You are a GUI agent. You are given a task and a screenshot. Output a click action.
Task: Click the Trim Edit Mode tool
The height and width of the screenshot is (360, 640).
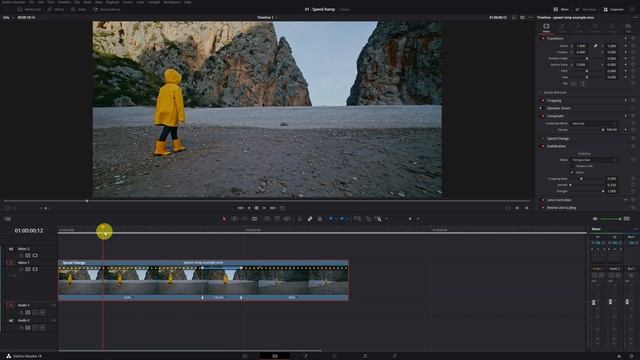click(234, 219)
